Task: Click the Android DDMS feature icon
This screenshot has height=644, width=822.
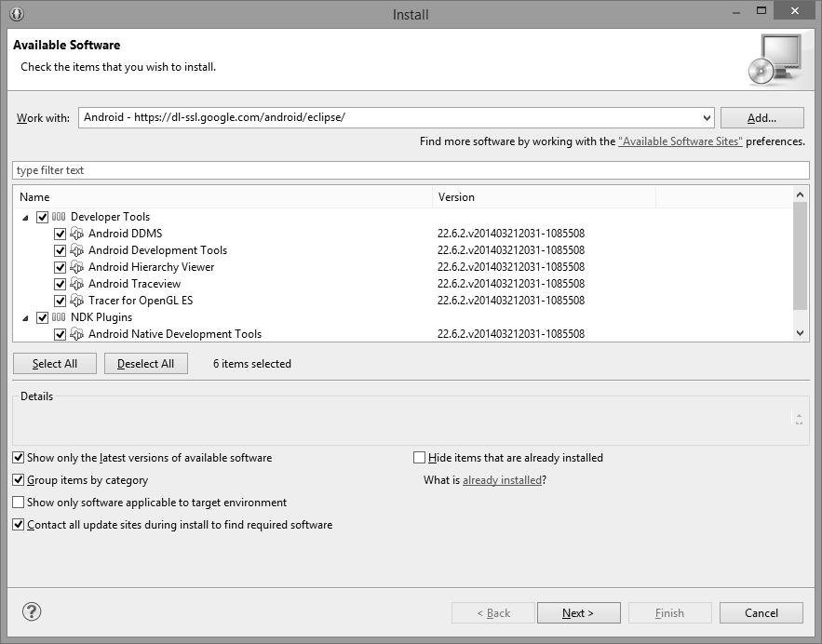Action: point(77,234)
